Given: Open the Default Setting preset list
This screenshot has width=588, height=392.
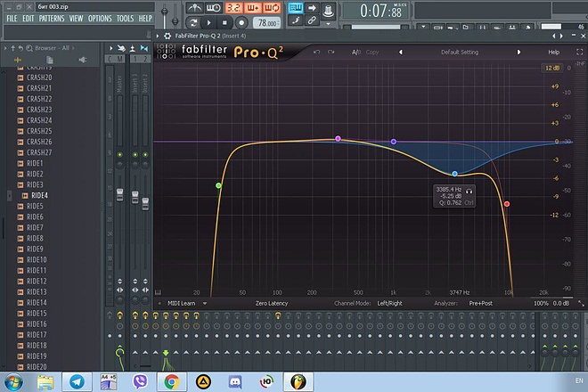Looking at the screenshot, I should pyautogui.click(x=460, y=53).
